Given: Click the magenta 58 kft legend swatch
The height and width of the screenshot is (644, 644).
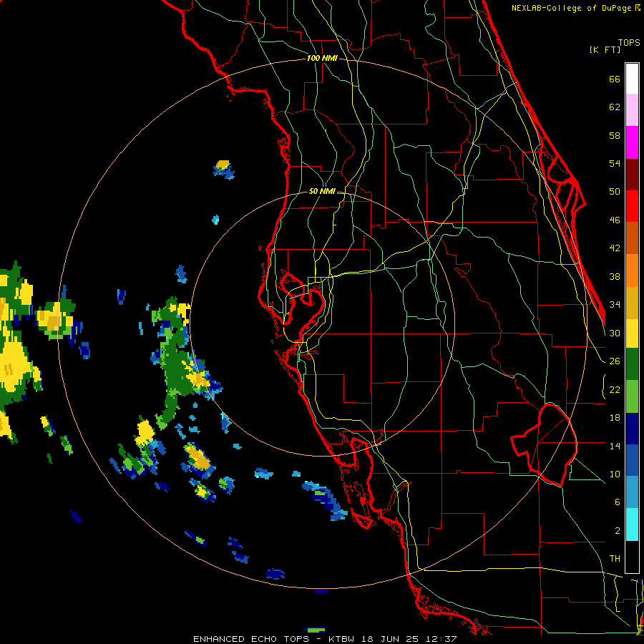Looking at the screenshot, I should point(632,142).
